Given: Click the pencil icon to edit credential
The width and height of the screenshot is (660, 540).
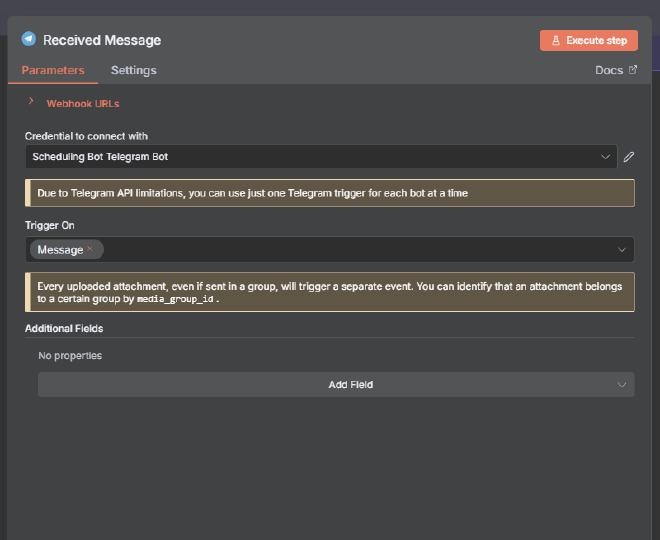Looking at the screenshot, I should coord(629,157).
